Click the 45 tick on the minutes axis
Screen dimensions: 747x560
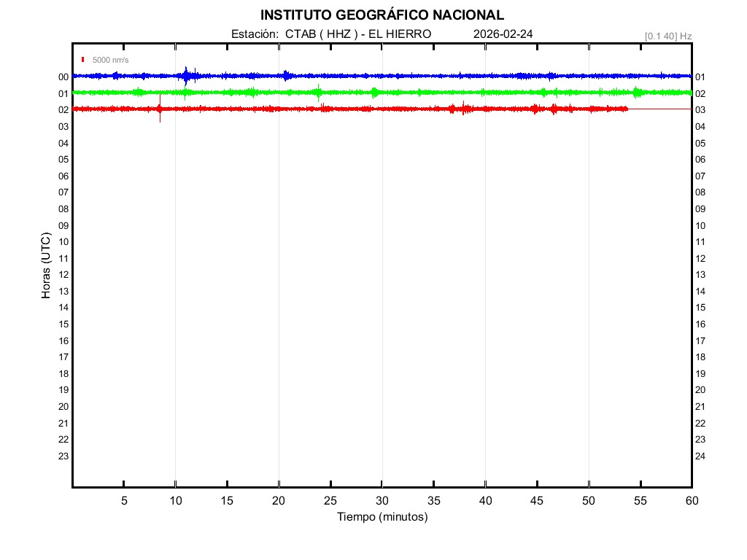537,501
